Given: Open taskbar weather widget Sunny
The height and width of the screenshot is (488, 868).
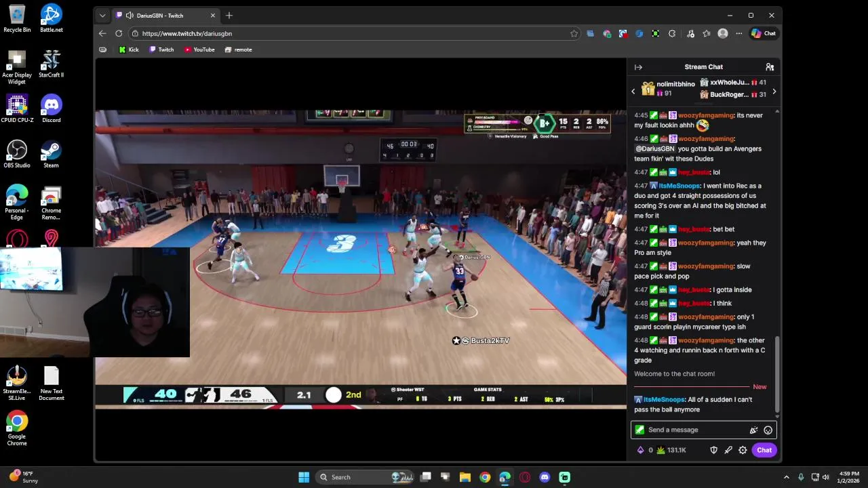Looking at the screenshot, I should pyautogui.click(x=24, y=477).
